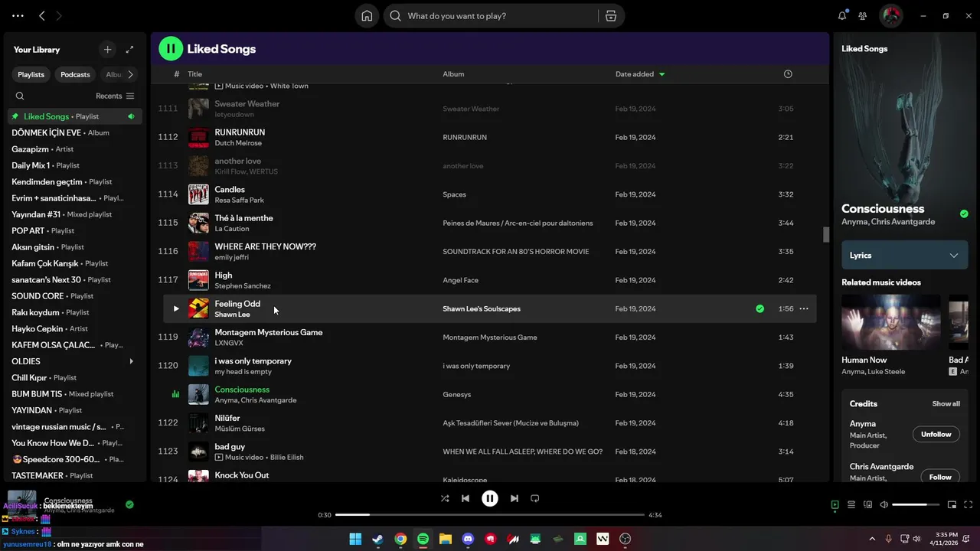Image resolution: width=980 pixels, height=551 pixels.
Task: Pause playback in the bottom player
Action: pyautogui.click(x=490, y=498)
